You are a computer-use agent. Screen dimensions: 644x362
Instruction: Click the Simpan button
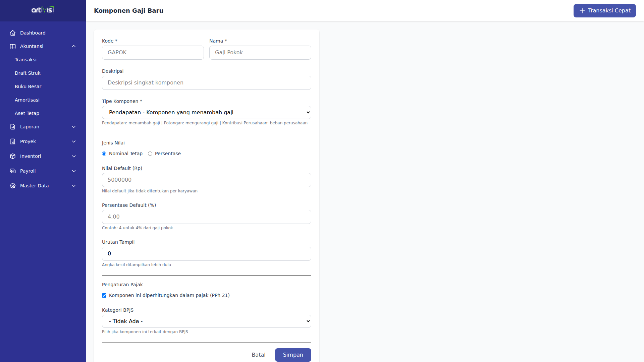point(293,355)
